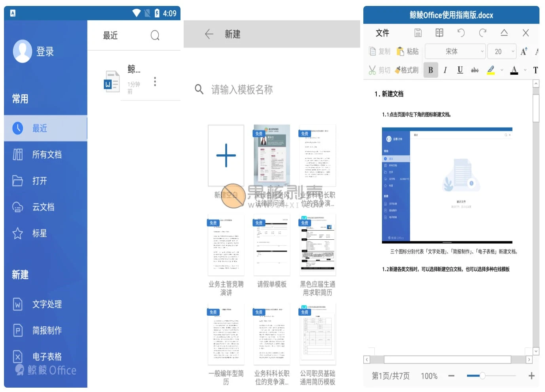Click the document vertical scrollbar thumb
Viewport: 545px width, 392px height.
(x=536, y=108)
